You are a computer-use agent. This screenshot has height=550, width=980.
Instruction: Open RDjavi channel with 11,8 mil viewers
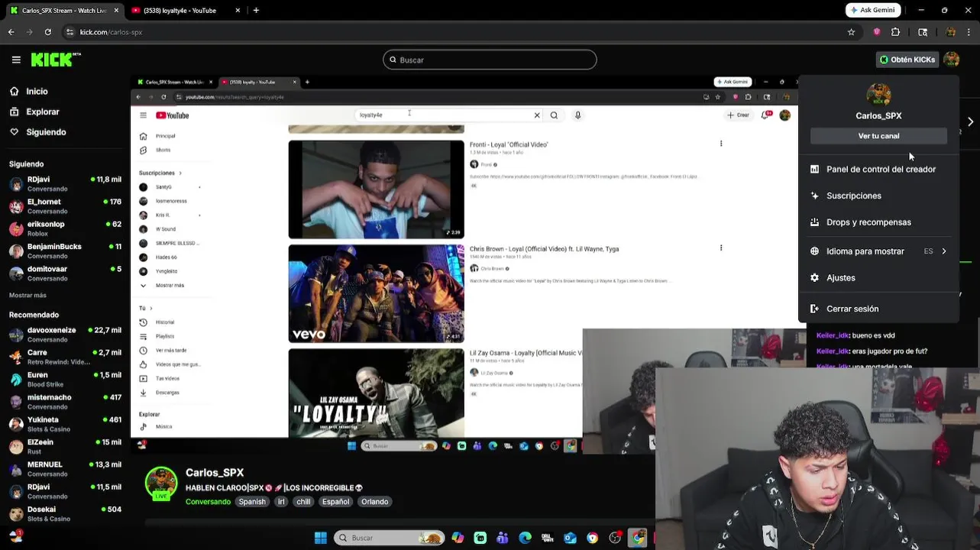65,184
